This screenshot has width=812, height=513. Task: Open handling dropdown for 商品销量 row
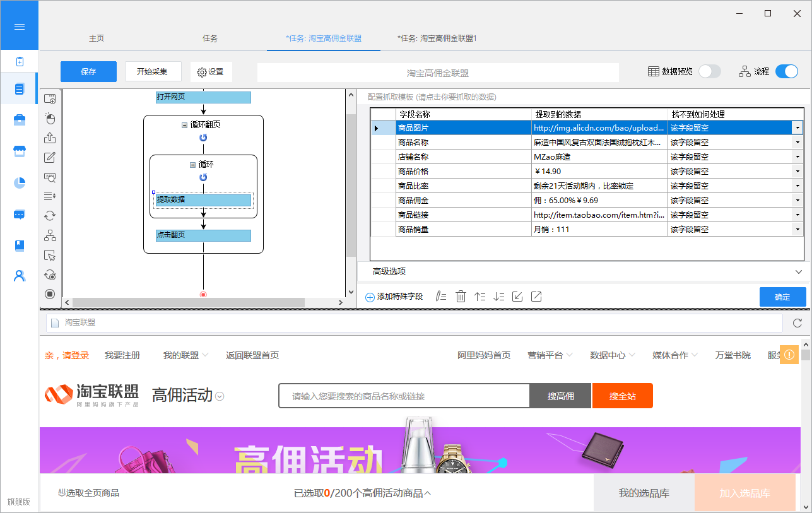[x=798, y=230]
